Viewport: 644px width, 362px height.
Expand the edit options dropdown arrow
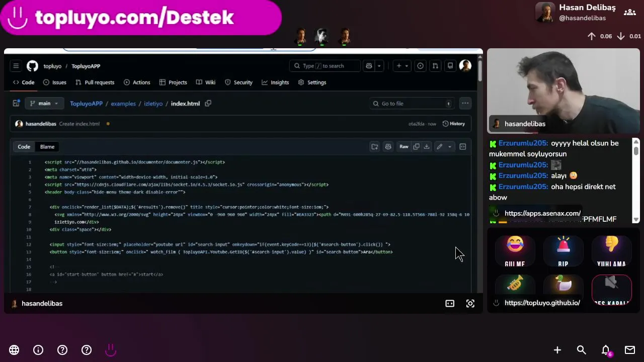tap(450, 147)
